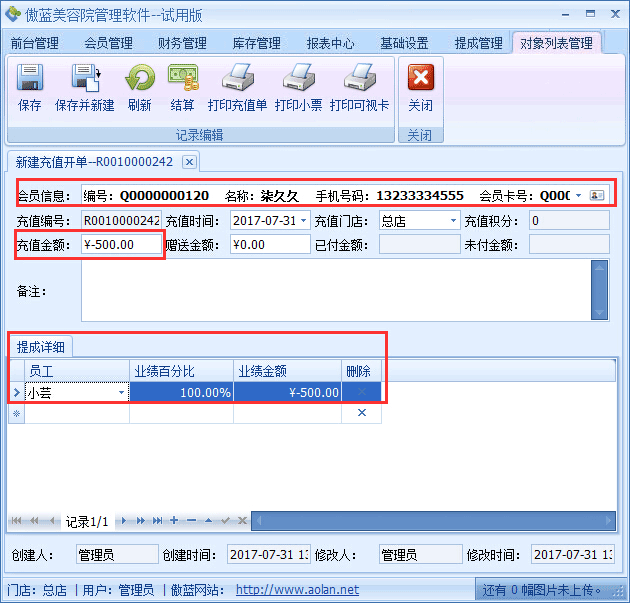Image resolution: width=630 pixels, height=603 pixels.
Task: Click the 业绩金额 column header
Action: pos(287,370)
